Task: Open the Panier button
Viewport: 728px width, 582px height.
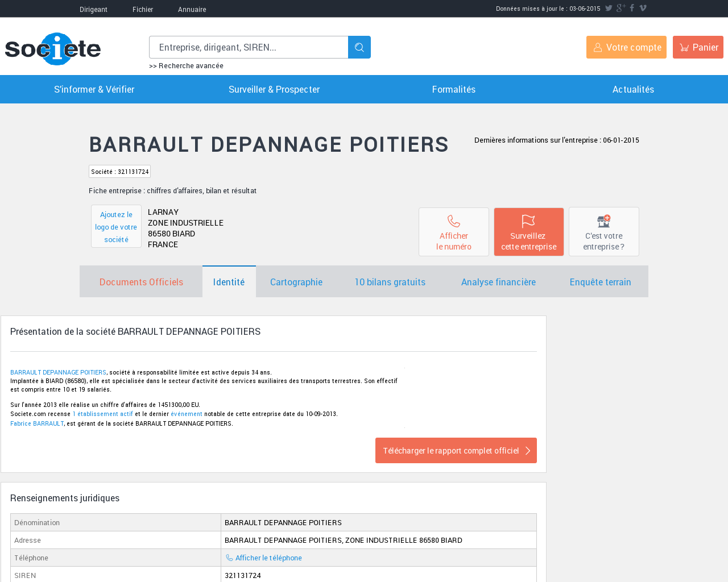Action: [698, 47]
